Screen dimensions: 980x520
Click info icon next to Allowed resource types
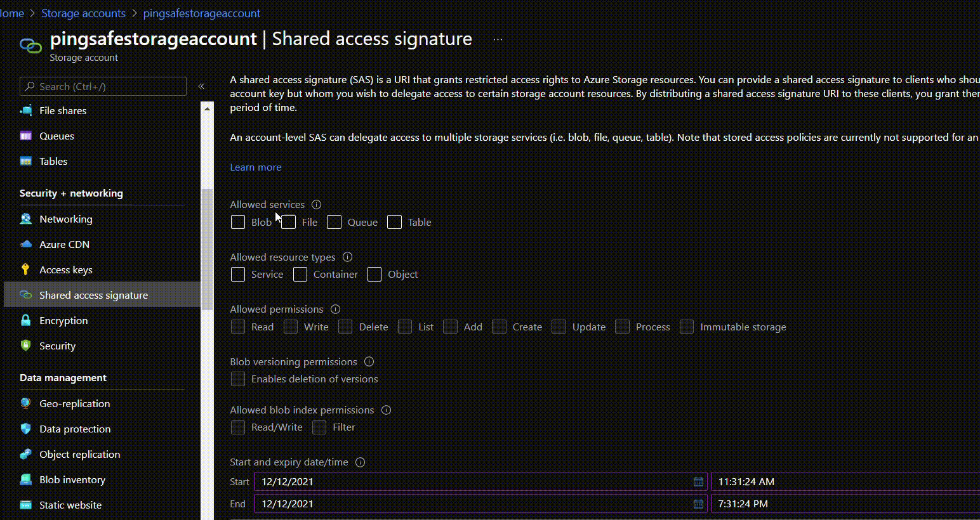(347, 257)
